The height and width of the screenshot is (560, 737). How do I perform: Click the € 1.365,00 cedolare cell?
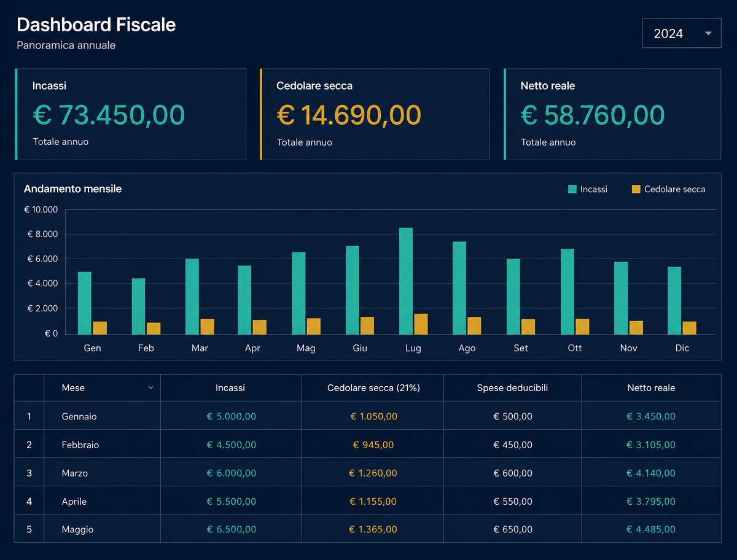(x=373, y=529)
